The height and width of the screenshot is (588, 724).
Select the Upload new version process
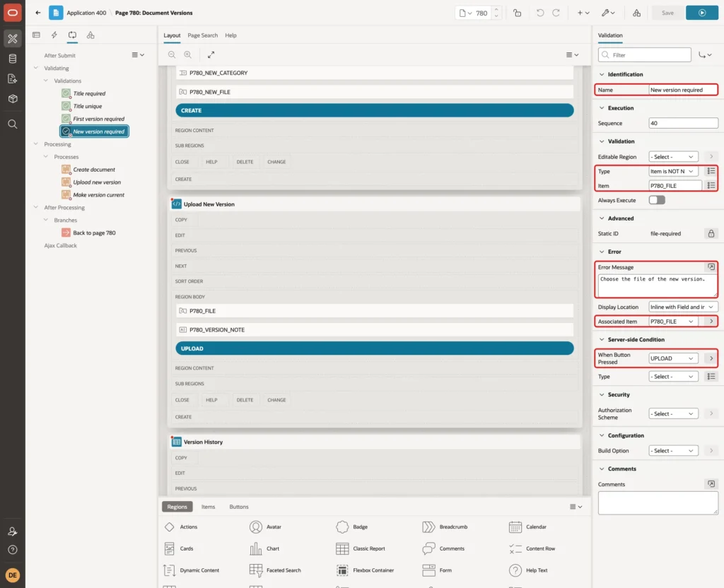[x=96, y=182]
